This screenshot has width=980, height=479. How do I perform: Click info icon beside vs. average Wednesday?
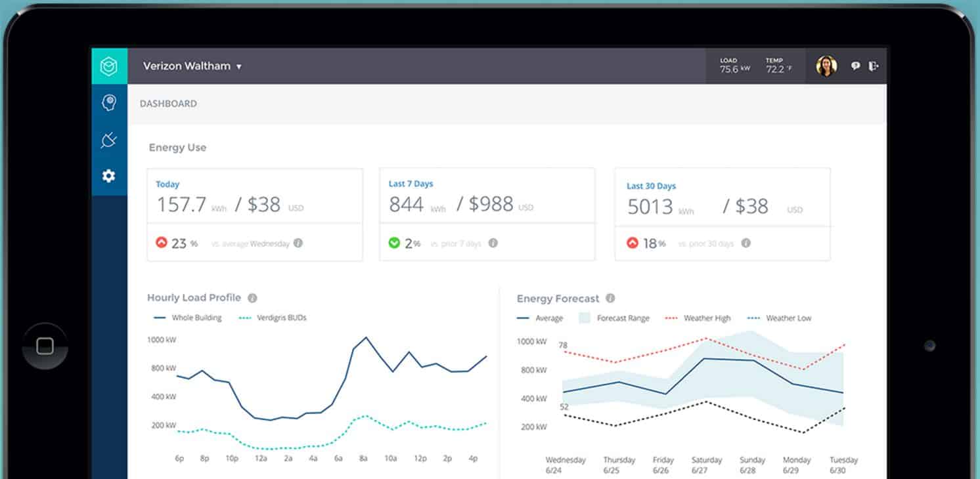point(298,243)
